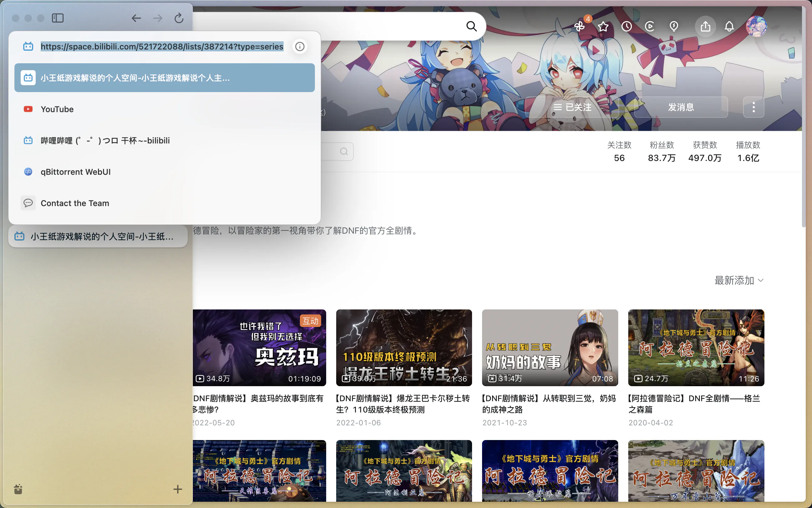The height and width of the screenshot is (508, 812).
Task: Select qBittorrent WebUI suggestion
Action: [75, 172]
